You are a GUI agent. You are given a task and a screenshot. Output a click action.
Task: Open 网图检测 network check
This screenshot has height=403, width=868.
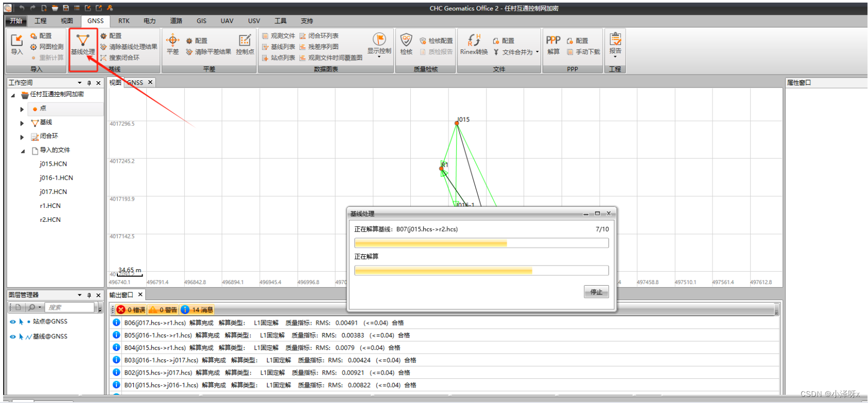(47, 47)
